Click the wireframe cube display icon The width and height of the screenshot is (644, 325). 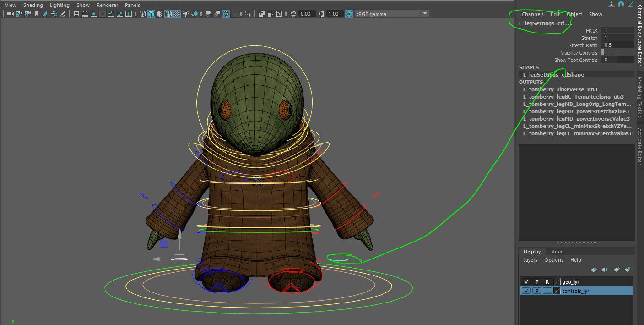(142, 14)
